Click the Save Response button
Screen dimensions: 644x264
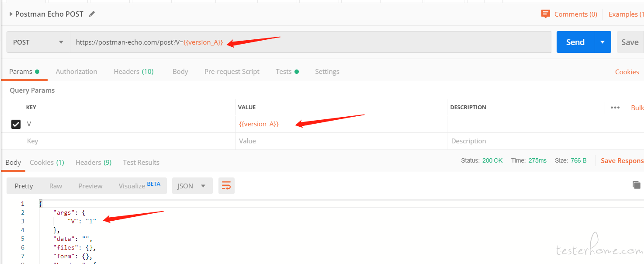(x=622, y=161)
